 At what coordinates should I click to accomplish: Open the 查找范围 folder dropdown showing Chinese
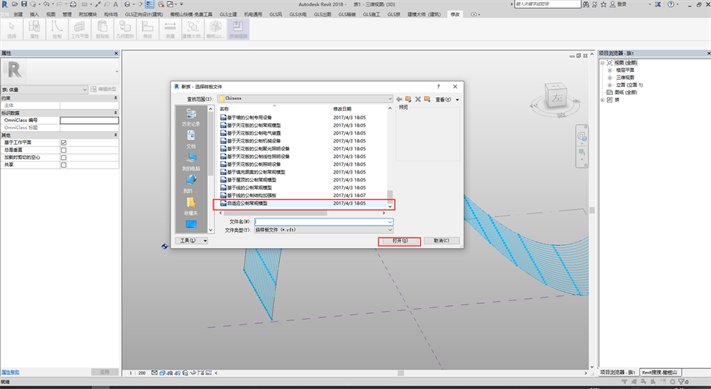click(x=305, y=98)
